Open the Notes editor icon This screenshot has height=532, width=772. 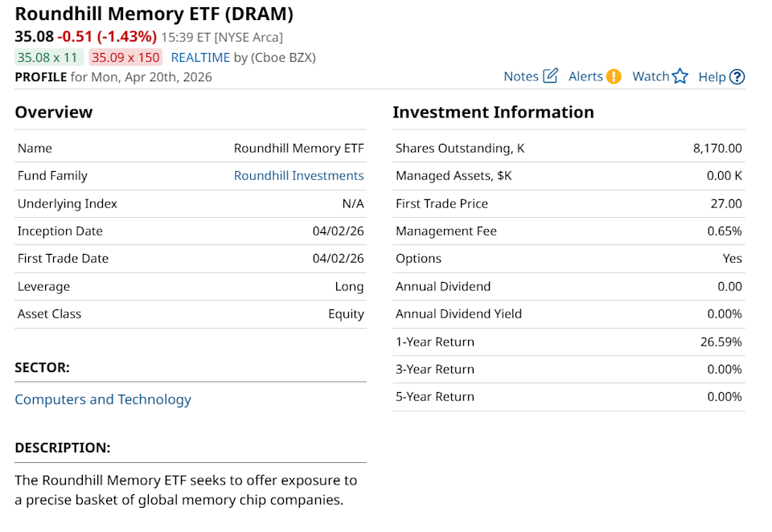(548, 75)
